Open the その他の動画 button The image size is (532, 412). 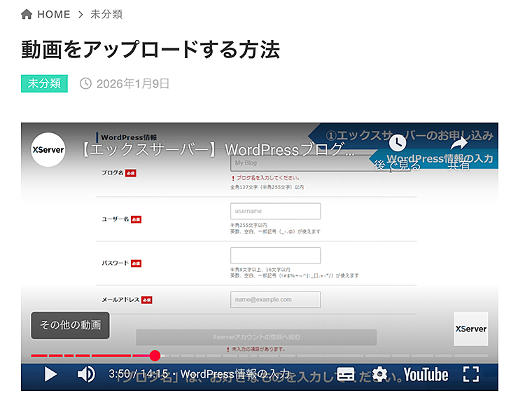(70, 325)
